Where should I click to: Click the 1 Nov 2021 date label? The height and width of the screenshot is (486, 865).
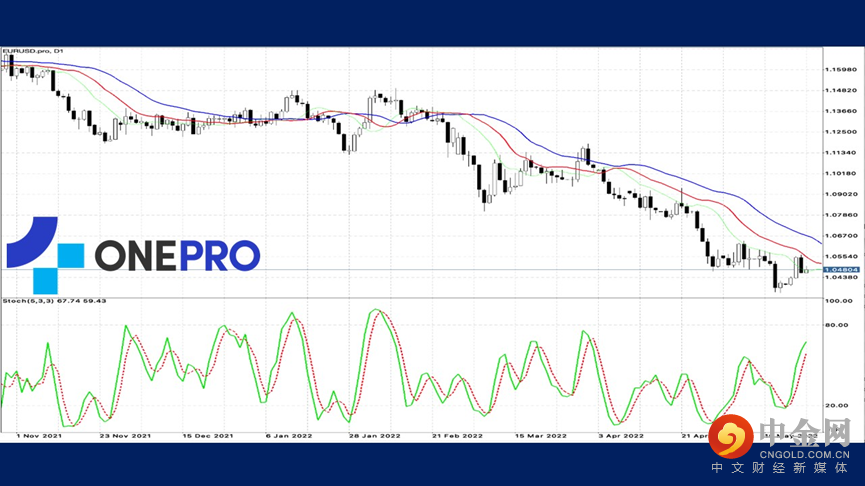coord(39,436)
